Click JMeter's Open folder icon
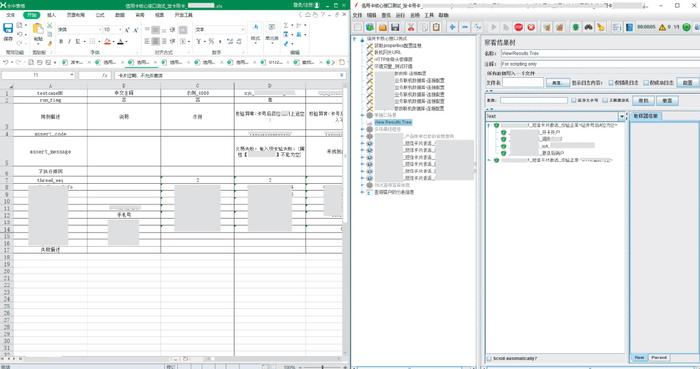Viewport: 700px width, 369px height. tap(383, 28)
